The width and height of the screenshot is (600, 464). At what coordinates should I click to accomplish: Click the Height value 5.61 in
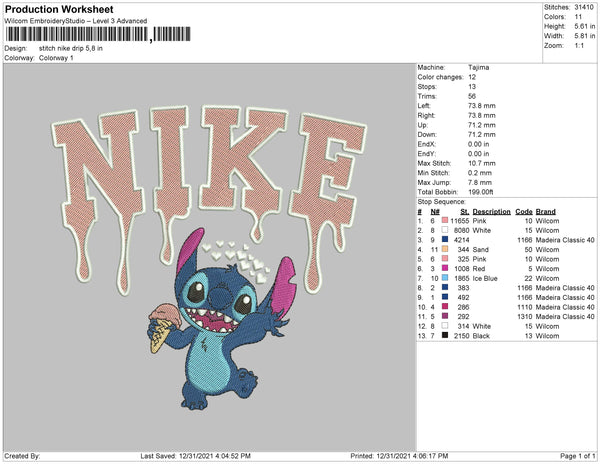pyautogui.click(x=585, y=26)
